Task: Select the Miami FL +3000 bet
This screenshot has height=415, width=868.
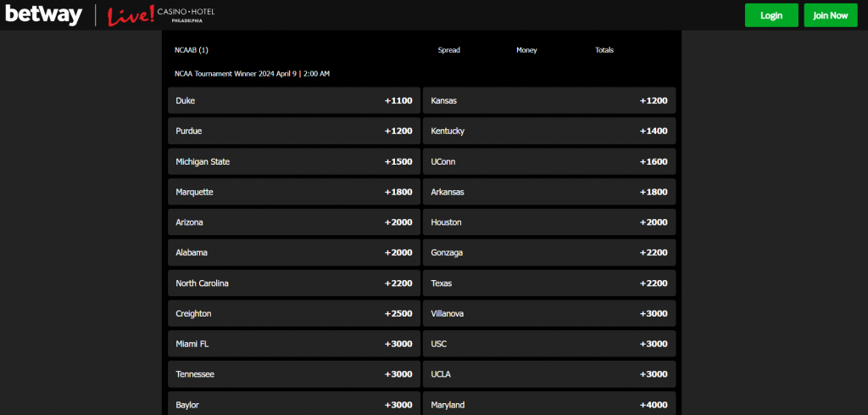Action: click(x=294, y=344)
